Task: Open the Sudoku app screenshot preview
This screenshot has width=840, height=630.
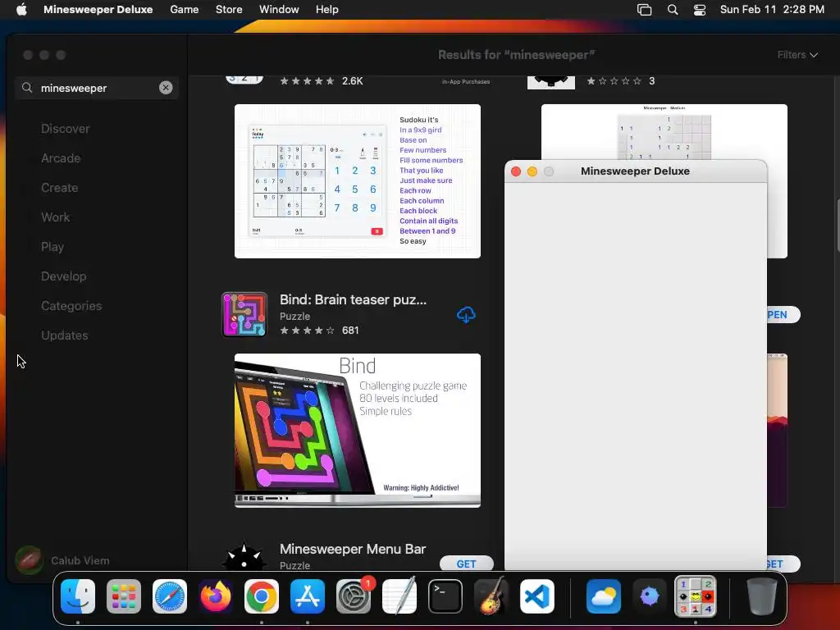Action: point(358,181)
